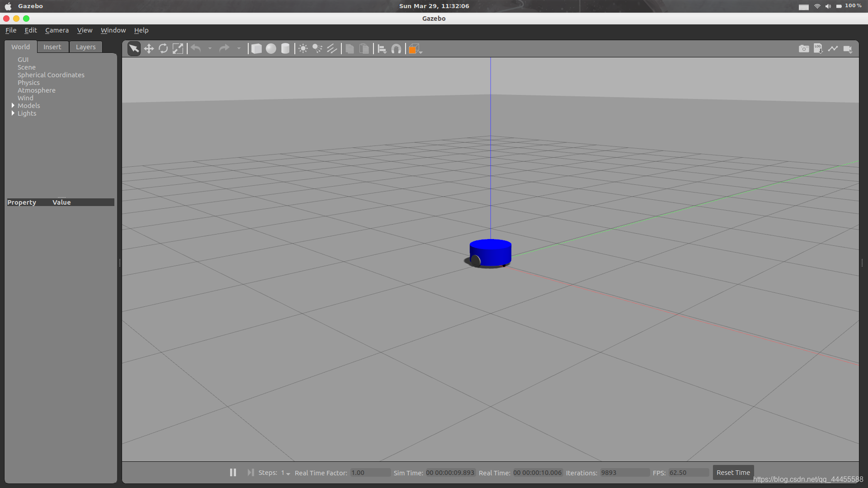Add a directional light
868x488 pixels.
tap(332, 49)
